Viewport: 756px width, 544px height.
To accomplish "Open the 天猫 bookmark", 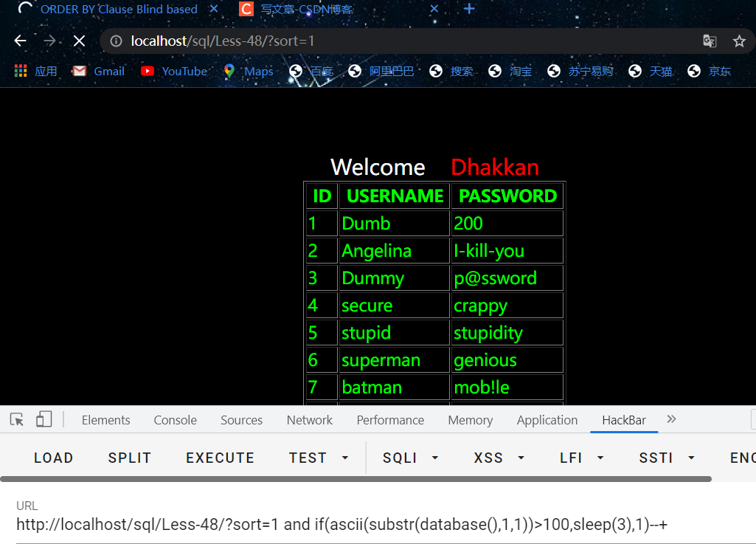I will (x=651, y=72).
